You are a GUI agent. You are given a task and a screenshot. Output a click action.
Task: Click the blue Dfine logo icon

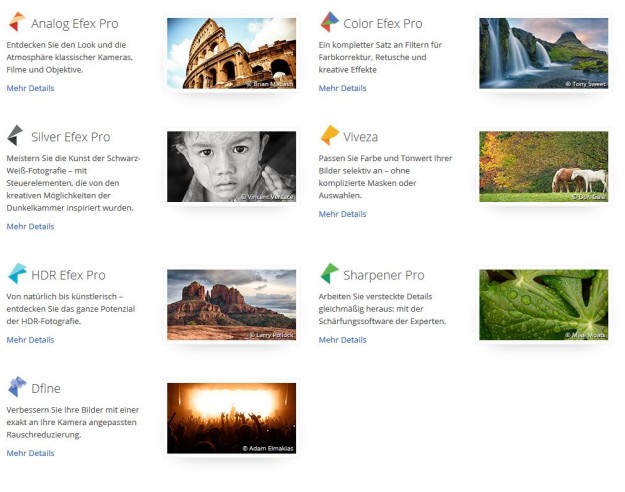coord(16,387)
